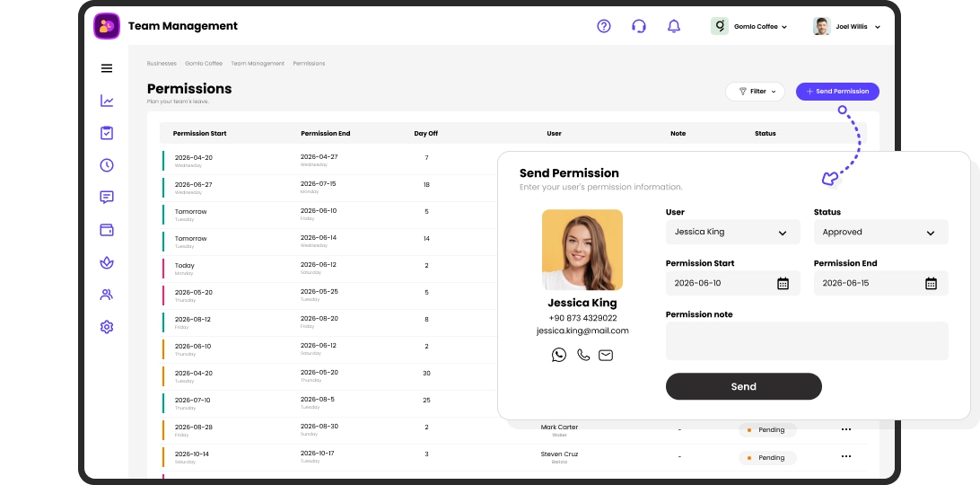Click the email envelope icon under Jessica King
This screenshot has height=485, width=980.
tap(606, 355)
